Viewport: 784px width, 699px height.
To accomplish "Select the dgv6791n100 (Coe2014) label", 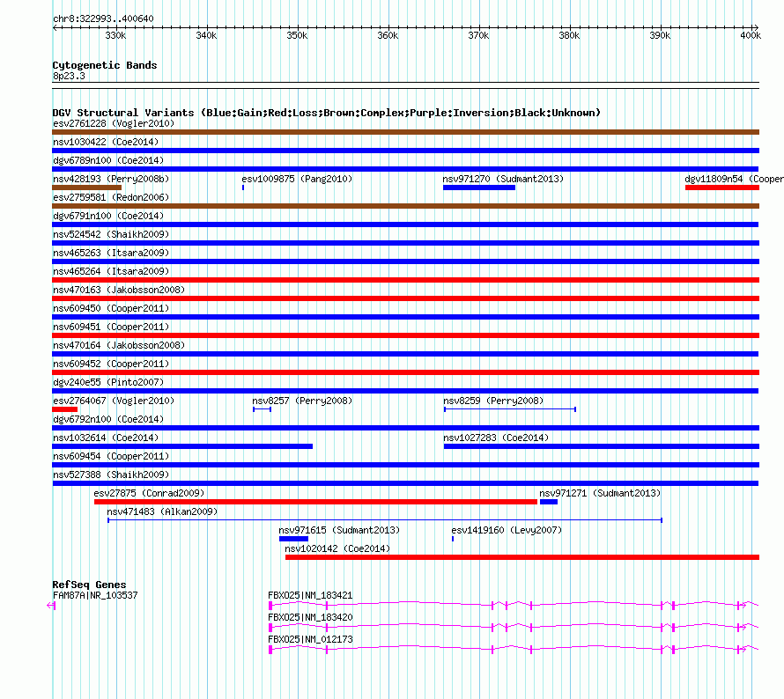I will click(108, 216).
